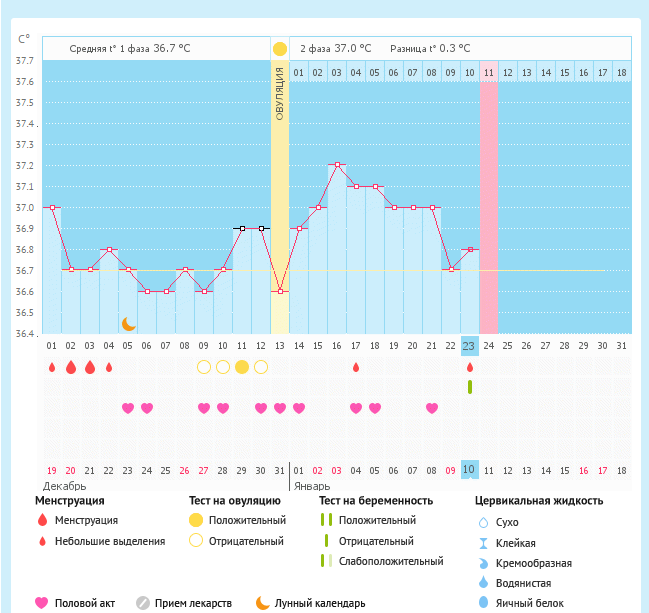The image size is (649, 613).
Task: Click the 'Яичный белок' drop icon in legend
Action: pyautogui.click(x=484, y=603)
